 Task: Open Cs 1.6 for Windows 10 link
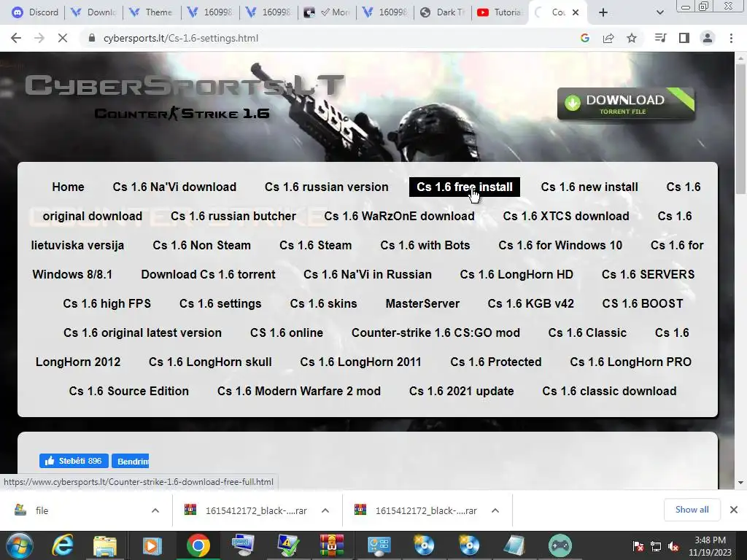click(560, 245)
